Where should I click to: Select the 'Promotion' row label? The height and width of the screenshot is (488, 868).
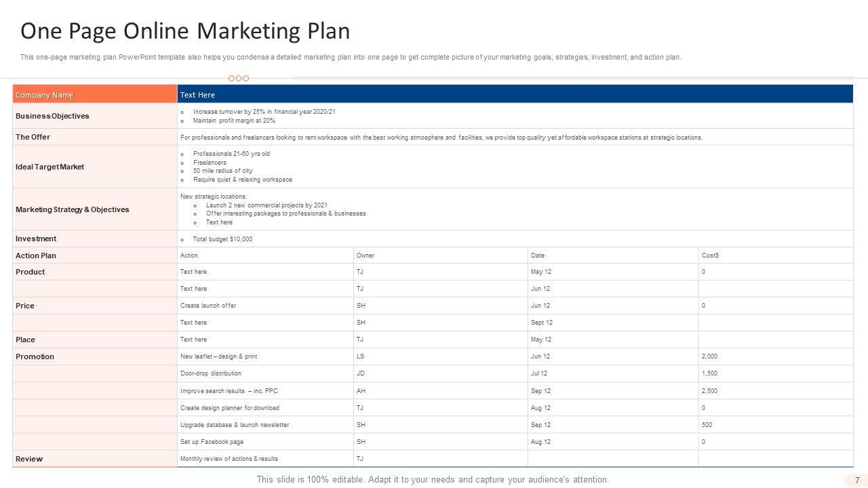(x=35, y=357)
